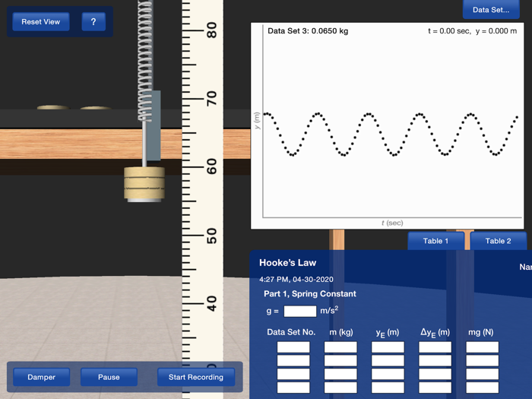Click the first mg (N) table cell

point(482,347)
